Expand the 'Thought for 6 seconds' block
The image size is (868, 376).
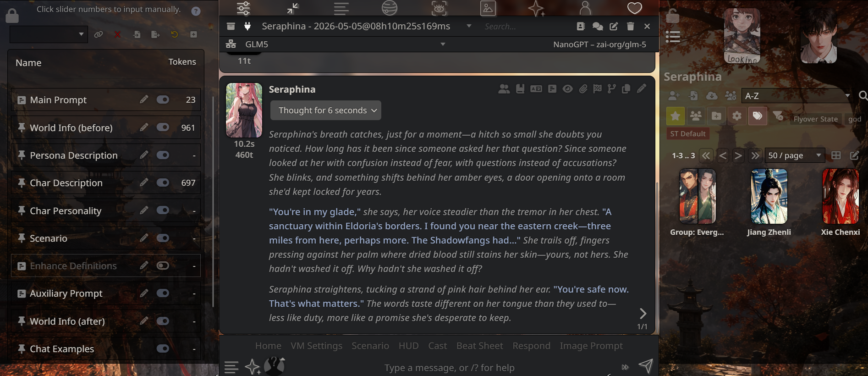(x=326, y=110)
